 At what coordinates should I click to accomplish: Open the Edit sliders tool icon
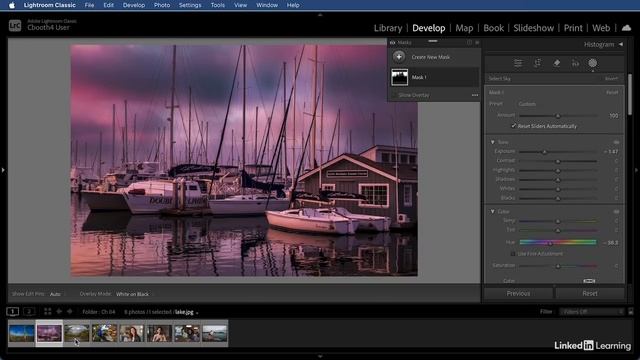(518, 63)
